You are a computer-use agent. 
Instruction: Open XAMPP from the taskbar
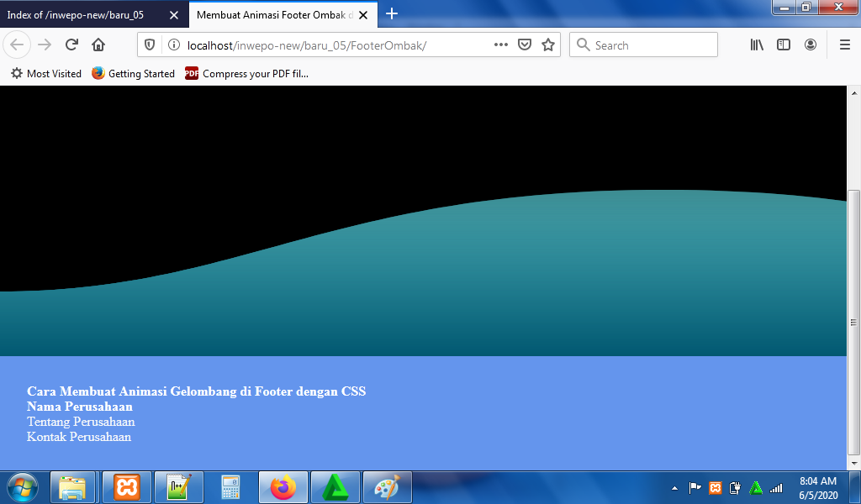(127, 487)
